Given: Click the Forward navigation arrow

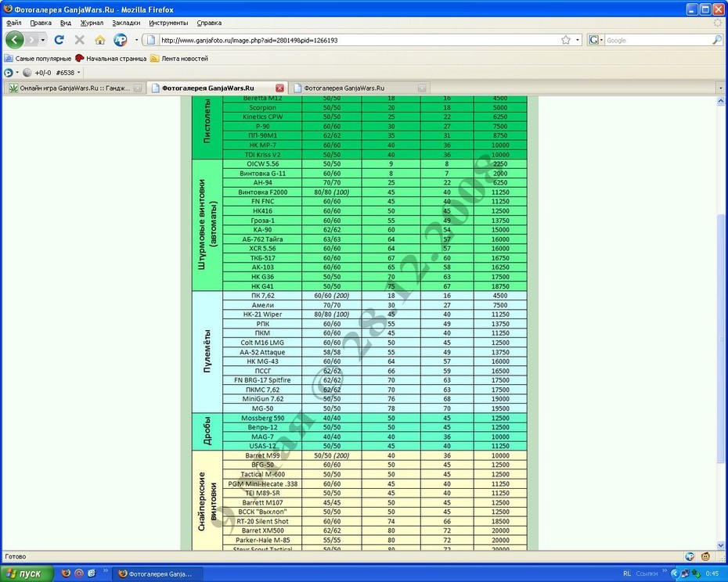Looking at the screenshot, I should click(x=31, y=40).
